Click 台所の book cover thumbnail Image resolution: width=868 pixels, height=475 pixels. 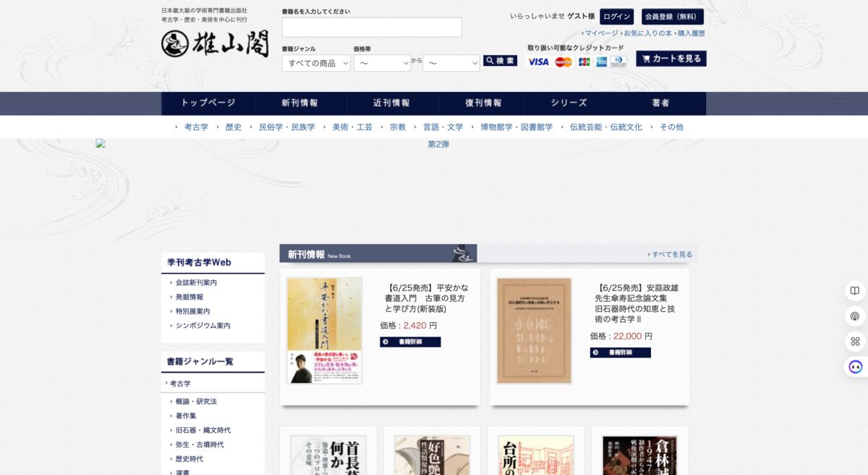536,455
